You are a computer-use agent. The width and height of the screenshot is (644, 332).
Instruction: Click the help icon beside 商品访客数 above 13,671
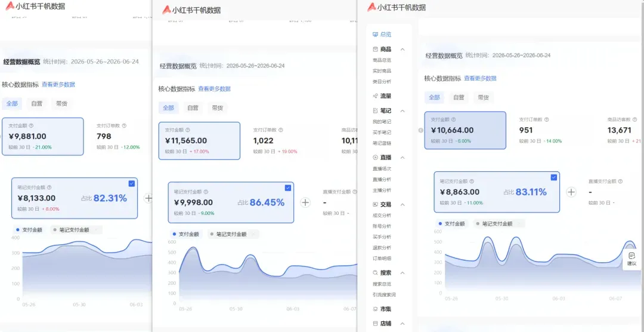click(634, 119)
